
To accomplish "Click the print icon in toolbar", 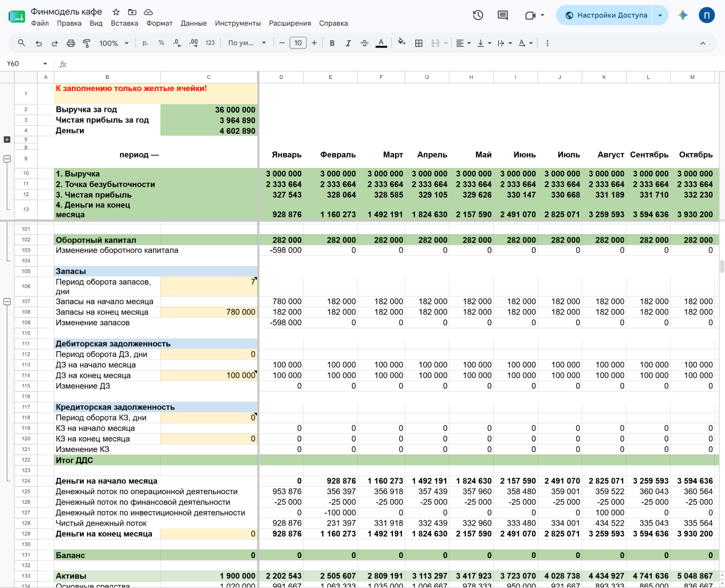I will point(70,43).
